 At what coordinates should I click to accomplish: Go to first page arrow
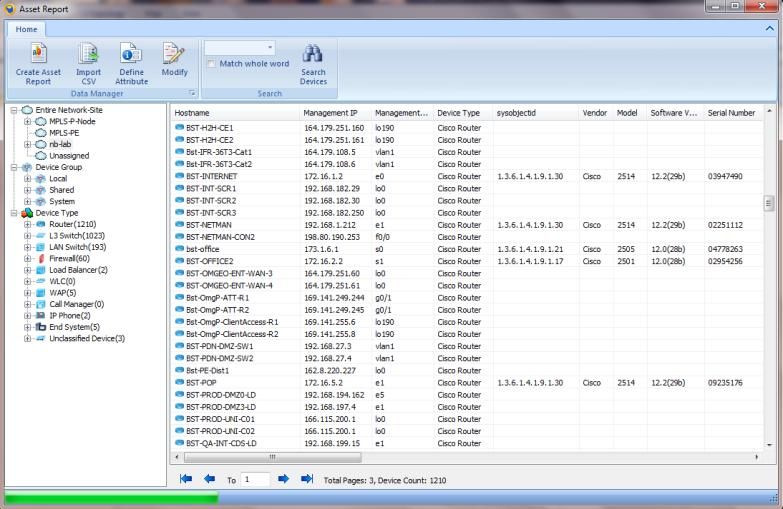tap(186, 479)
